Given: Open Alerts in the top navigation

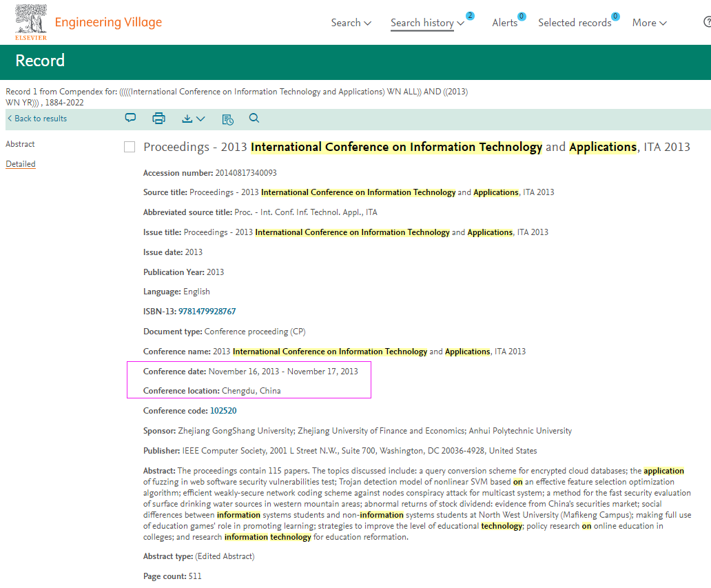Looking at the screenshot, I should tap(505, 23).
